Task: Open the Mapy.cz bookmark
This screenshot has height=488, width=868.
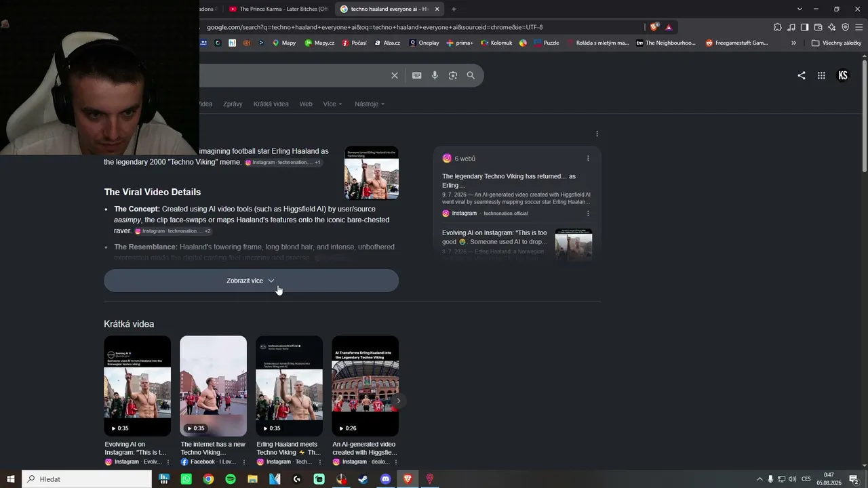Action: [x=319, y=43]
